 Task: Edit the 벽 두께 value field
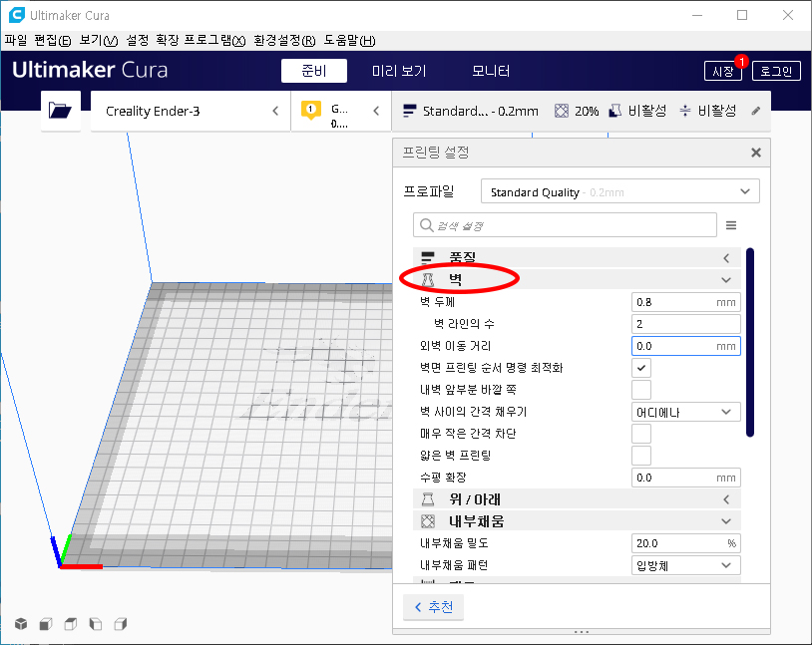[685, 302]
